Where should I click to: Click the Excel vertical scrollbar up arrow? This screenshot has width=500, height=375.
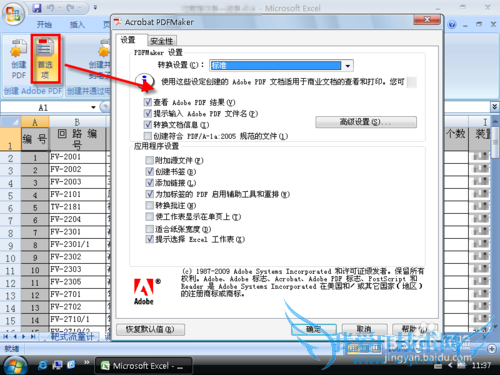(495, 121)
